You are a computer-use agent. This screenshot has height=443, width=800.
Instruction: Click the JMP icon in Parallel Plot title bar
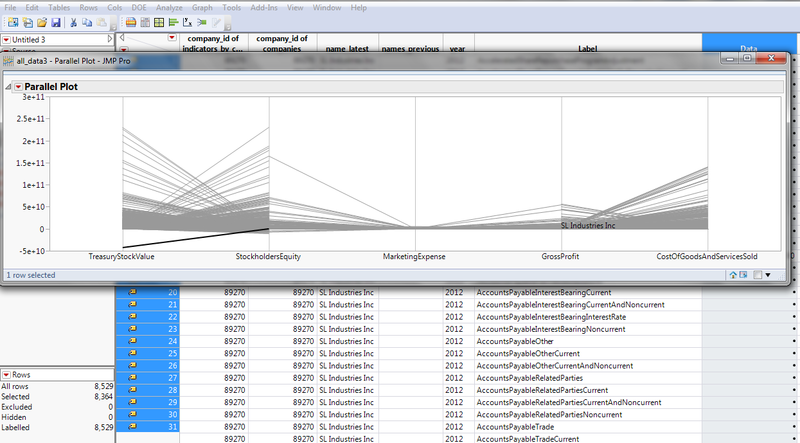point(9,61)
